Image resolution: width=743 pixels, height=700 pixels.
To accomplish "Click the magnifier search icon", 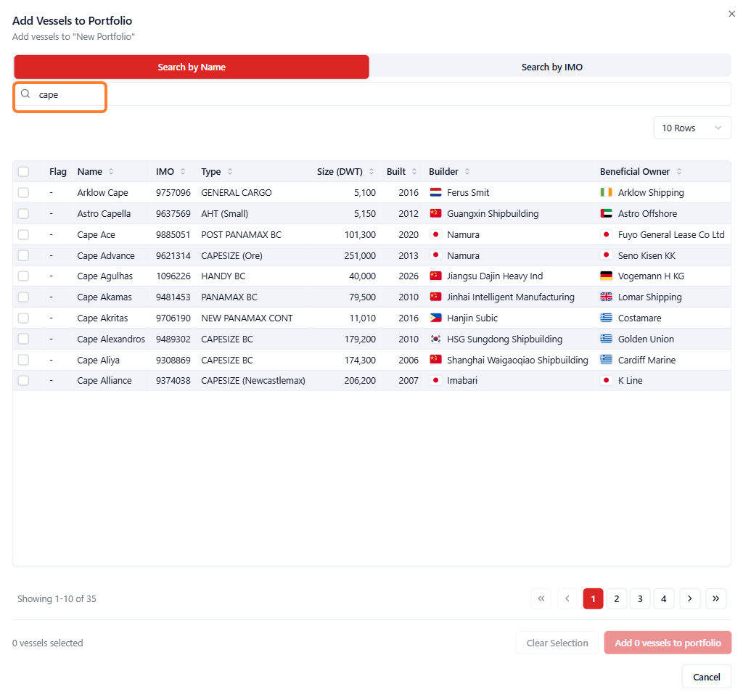I will tap(25, 94).
